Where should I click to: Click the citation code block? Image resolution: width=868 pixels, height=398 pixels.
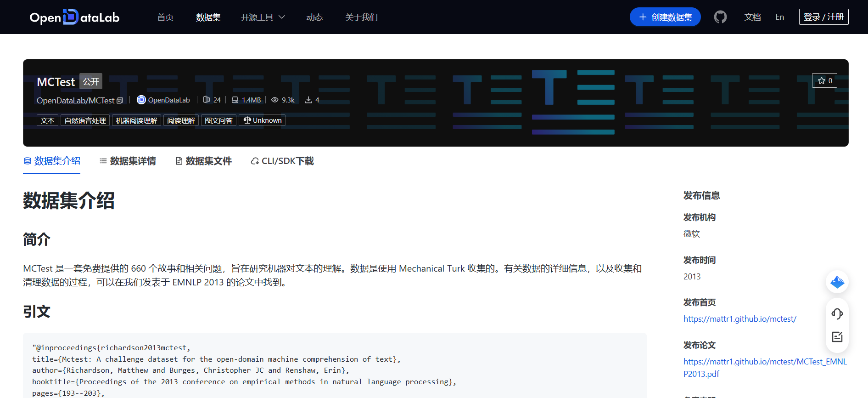click(335, 365)
